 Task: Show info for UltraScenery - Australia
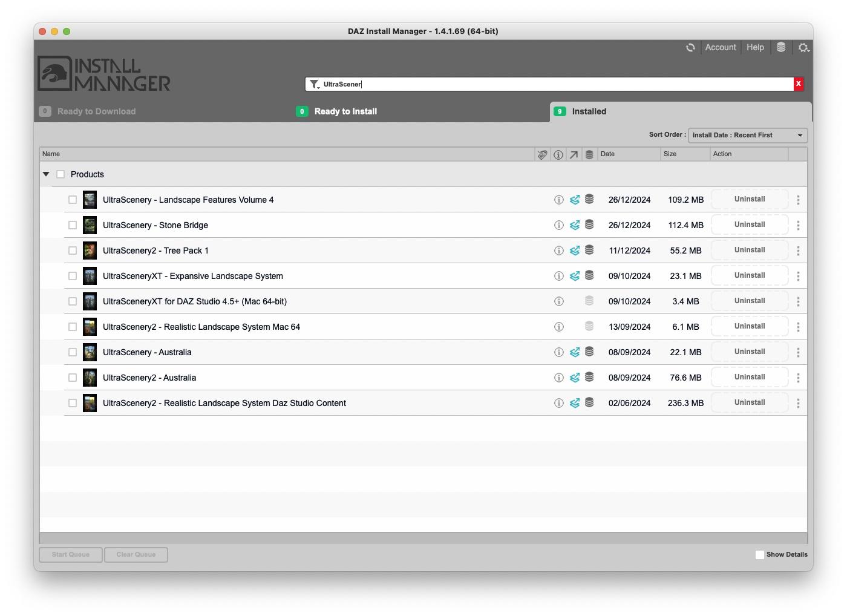[x=559, y=352]
